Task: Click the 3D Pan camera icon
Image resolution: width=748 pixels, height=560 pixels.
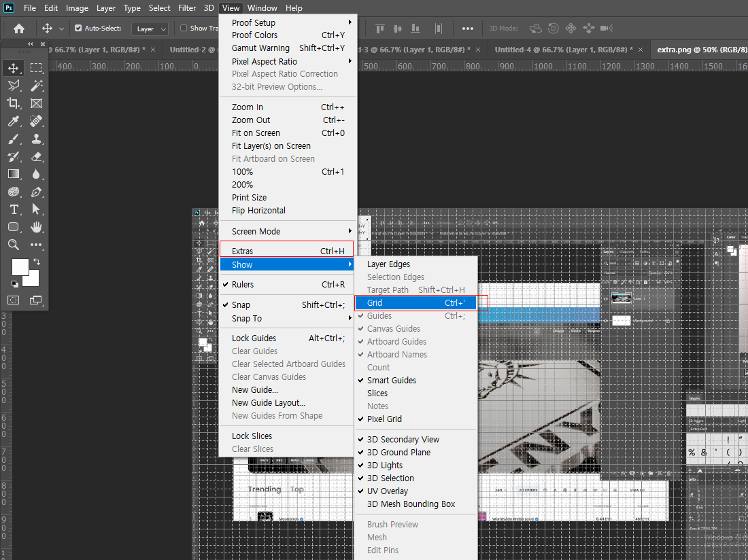Action: click(x=571, y=29)
